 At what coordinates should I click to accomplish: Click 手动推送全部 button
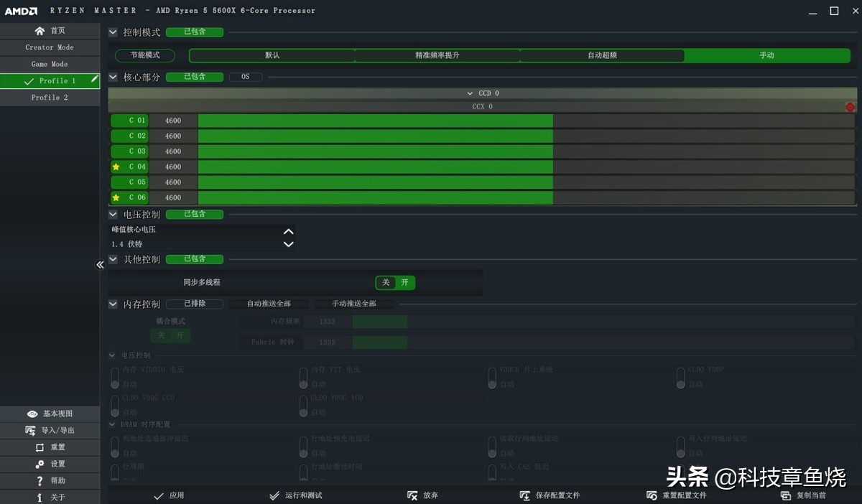coord(354,304)
